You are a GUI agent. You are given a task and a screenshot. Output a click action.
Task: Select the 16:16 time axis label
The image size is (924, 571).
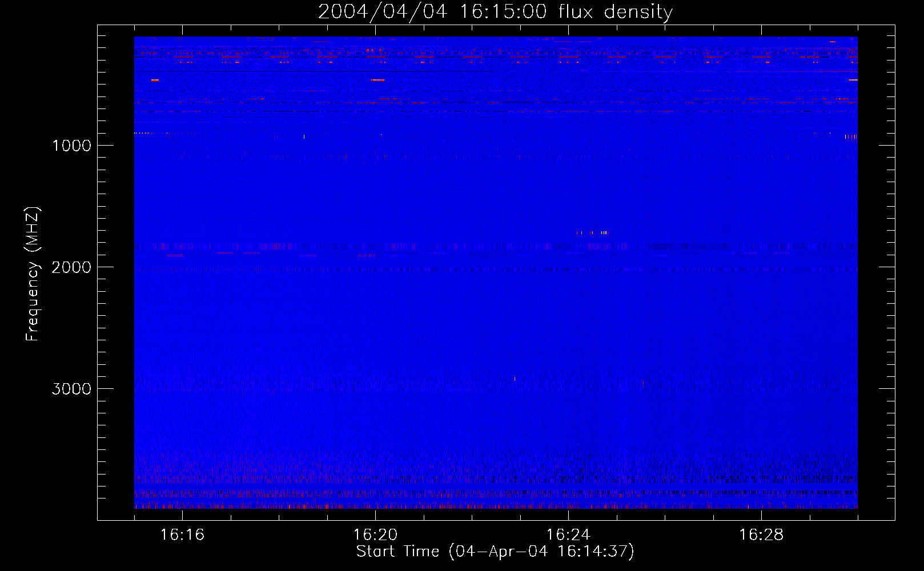click(x=182, y=535)
